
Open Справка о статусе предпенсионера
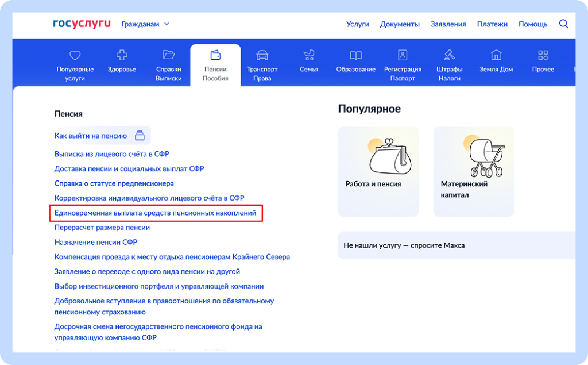pyautogui.click(x=114, y=183)
